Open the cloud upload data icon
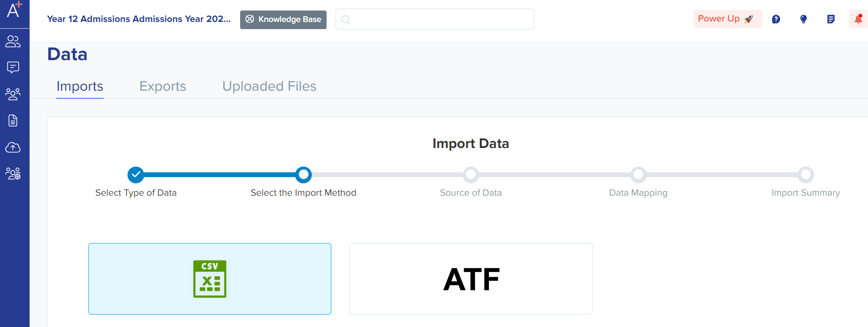The image size is (868, 327). click(13, 148)
